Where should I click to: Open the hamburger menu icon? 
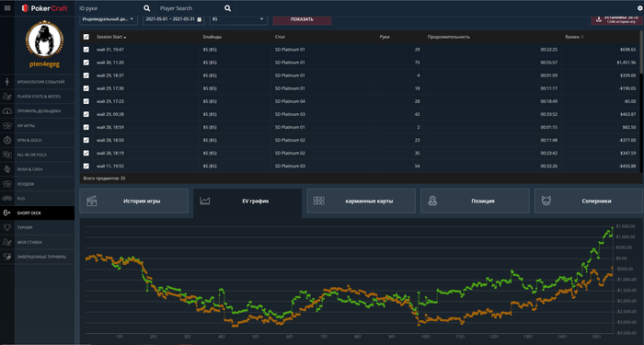tap(7, 8)
